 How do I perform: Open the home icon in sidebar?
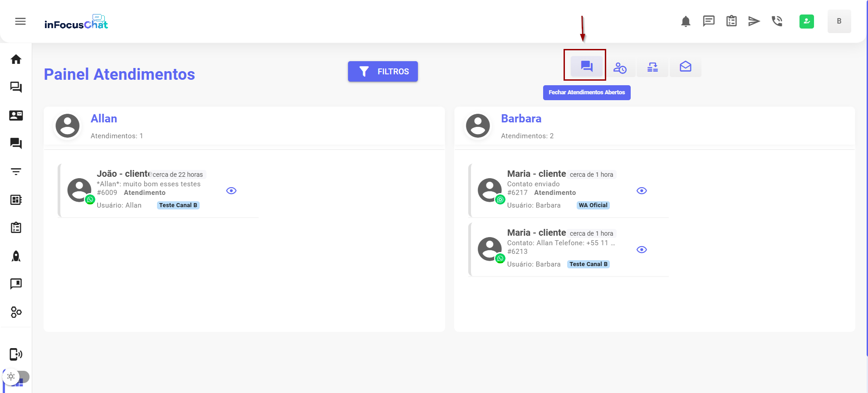(x=16, y=59)
